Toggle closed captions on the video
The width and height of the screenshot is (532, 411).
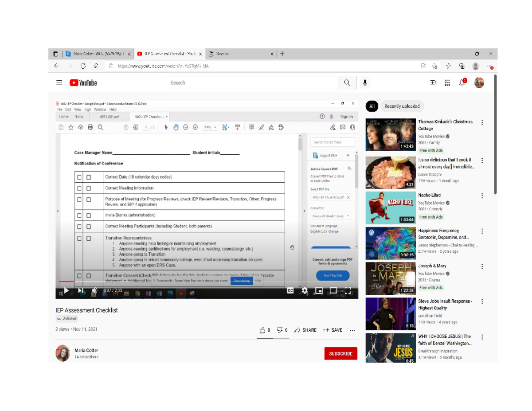pos(290,291)
